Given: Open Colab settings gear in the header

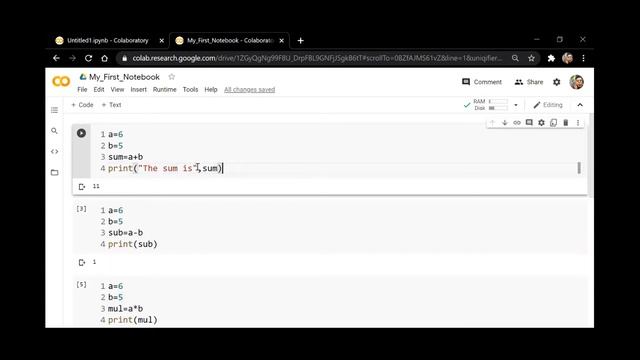Looking at the screenshot, I should click(556, 82).
